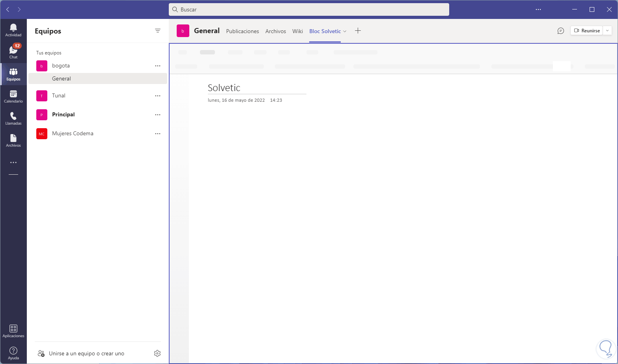This screenshot has height=364, width=618.
Task: Go back with the left arrow
Action: pyautogui.click(x=8, y=9)
